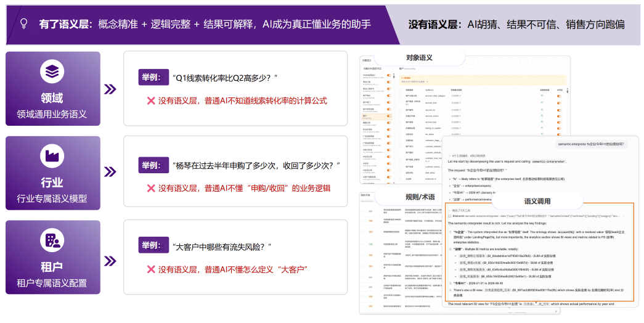Click the factory icon on the 行业 card
Viewport: 644px width, 323px height.
click(52, 156)
